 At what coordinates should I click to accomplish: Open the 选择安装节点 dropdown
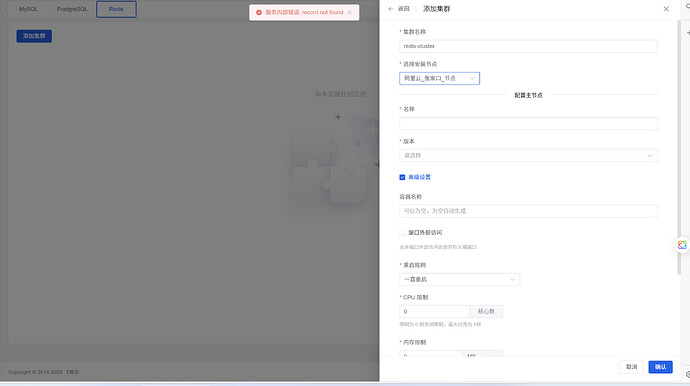(439, 78)
